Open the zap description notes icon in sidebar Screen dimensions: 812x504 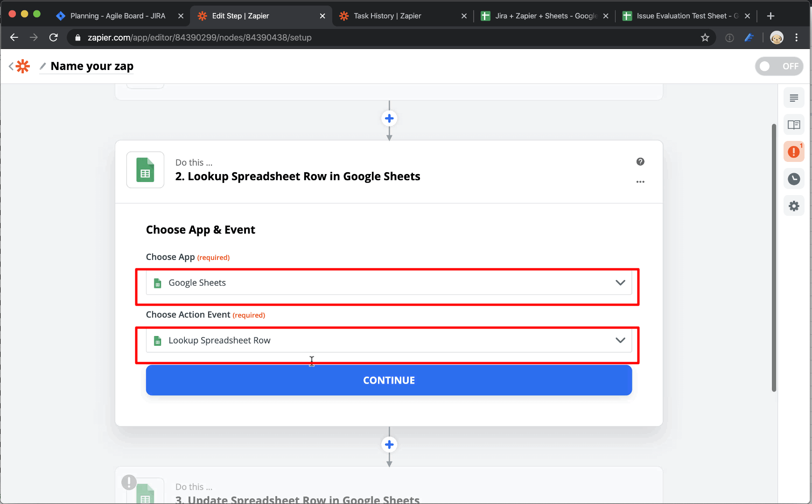pos(794,98)
